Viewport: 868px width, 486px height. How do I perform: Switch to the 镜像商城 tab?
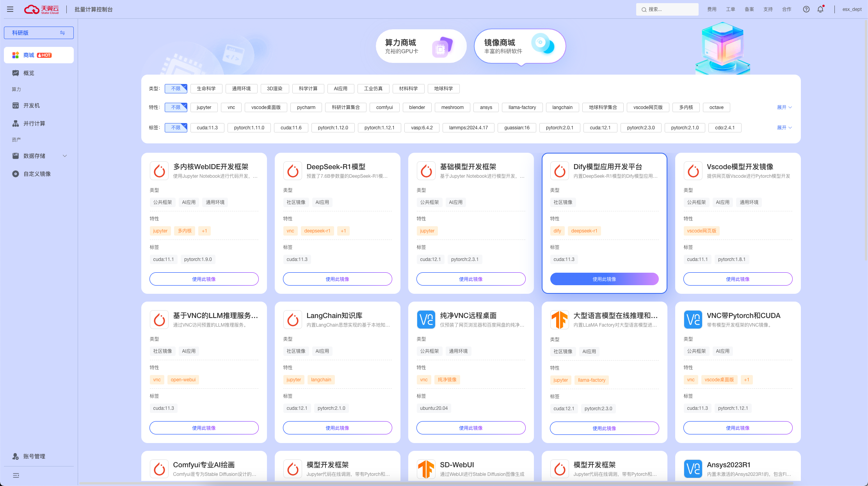520,46
